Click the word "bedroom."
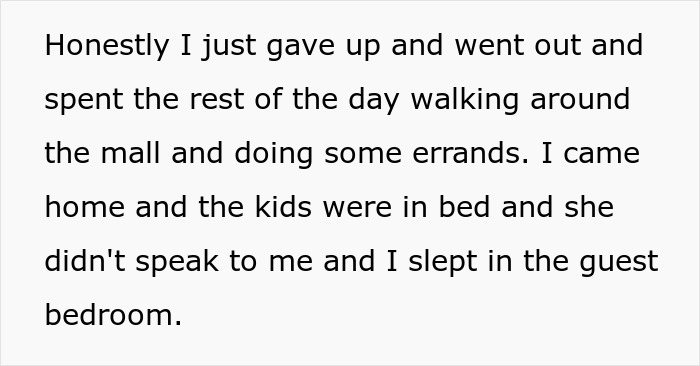The image size is (700, 366). click(x=113, y=315)
